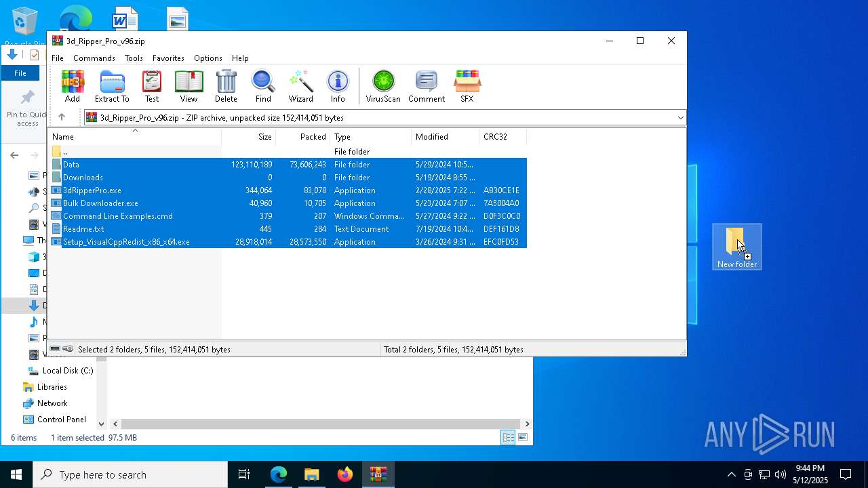868x488 pixels.
Task: Expand the archive path dropdown
Action: pos(680,118)
